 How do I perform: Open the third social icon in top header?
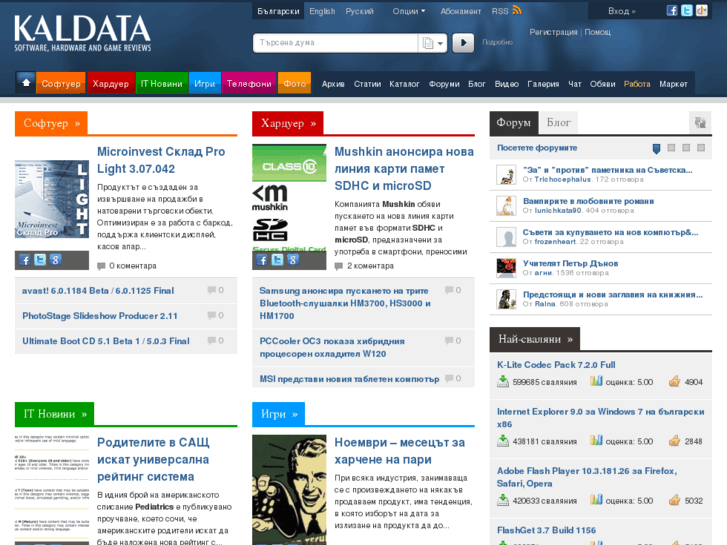click(x=701, y=10)
